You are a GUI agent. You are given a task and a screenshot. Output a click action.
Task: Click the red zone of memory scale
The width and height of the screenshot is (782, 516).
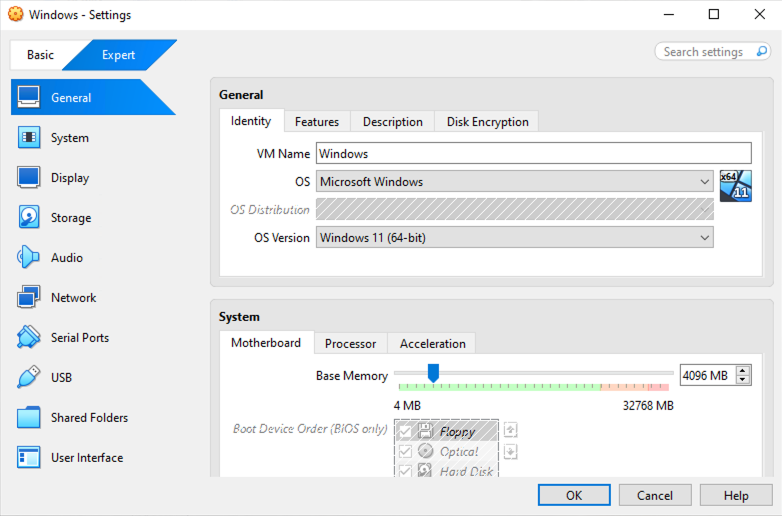pyautogui.click(x=658, y=386)
